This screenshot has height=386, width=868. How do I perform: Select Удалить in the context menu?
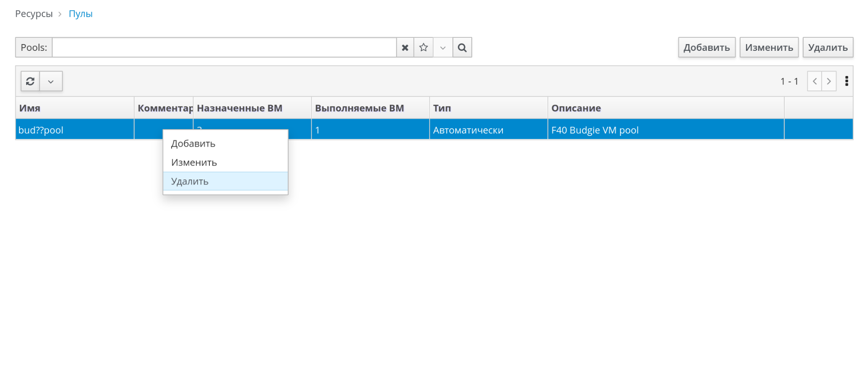[190, 182]
